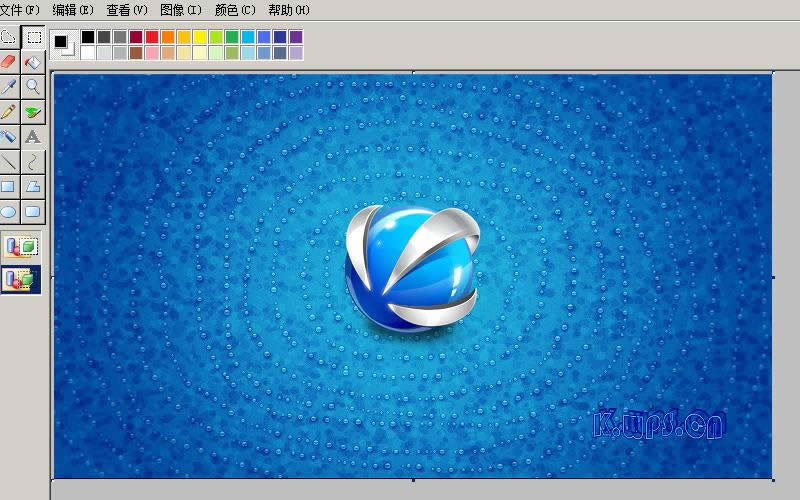Pick the medium gray top-row swatch
Screen dimensions: 800x500
[x=120, y=37]
